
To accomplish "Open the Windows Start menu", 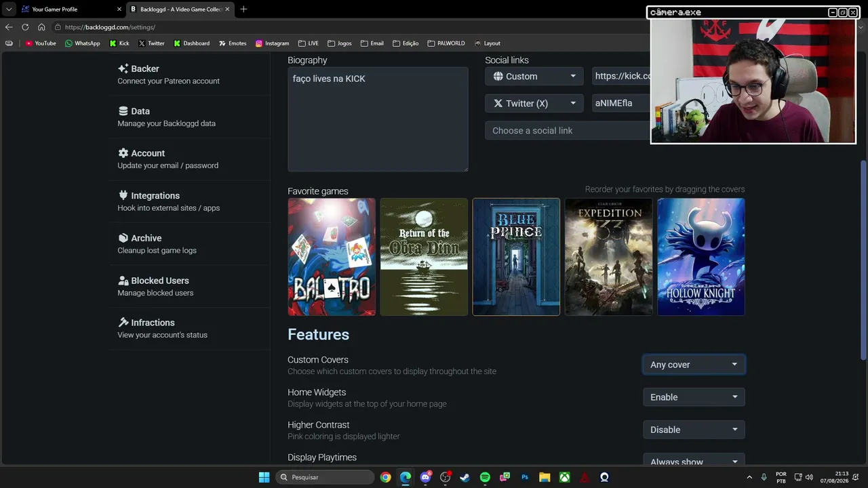I will pyautogui.click(x=264, y=477).
